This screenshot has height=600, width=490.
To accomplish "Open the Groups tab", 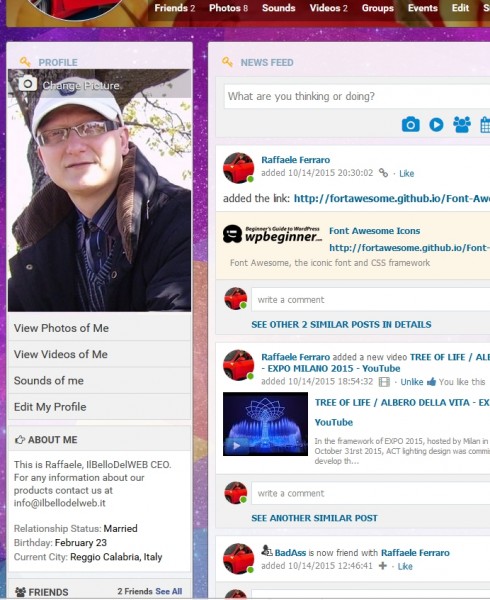I will (378, 8).
